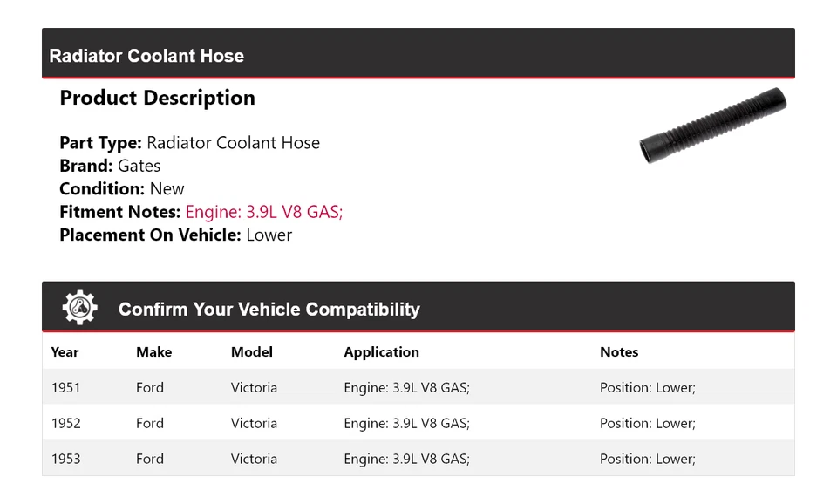Click the Model column header
Screen dimensions: 837x504
pos(251,352)
